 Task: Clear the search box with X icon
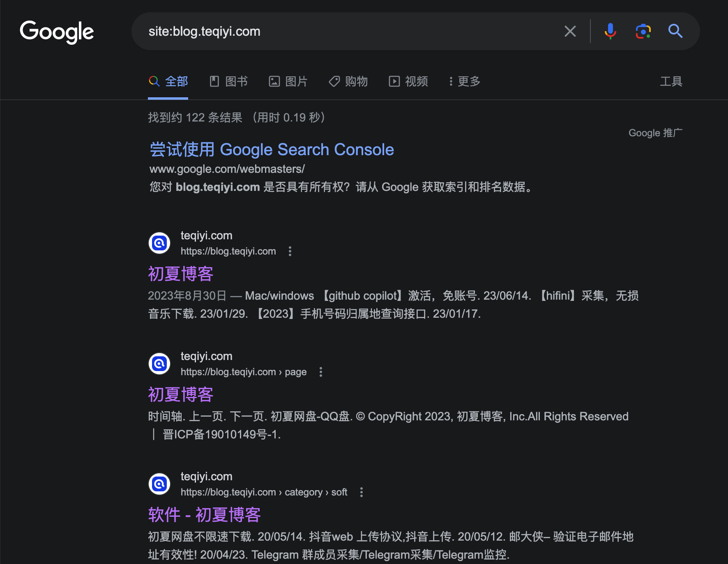(x=570, y=31)
